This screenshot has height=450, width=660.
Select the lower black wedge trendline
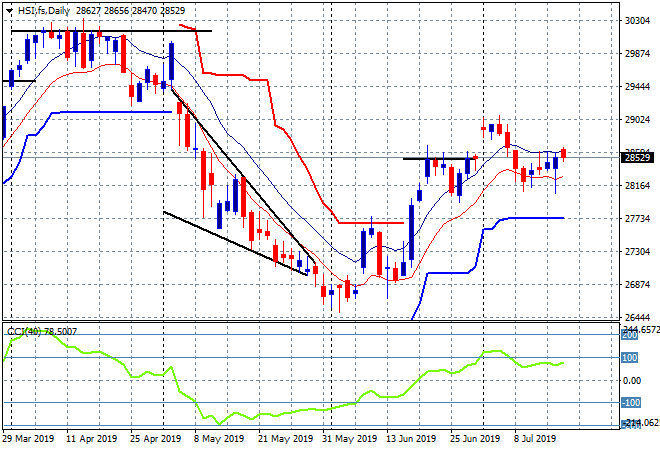pyautogui.click(x=235, y=243)
